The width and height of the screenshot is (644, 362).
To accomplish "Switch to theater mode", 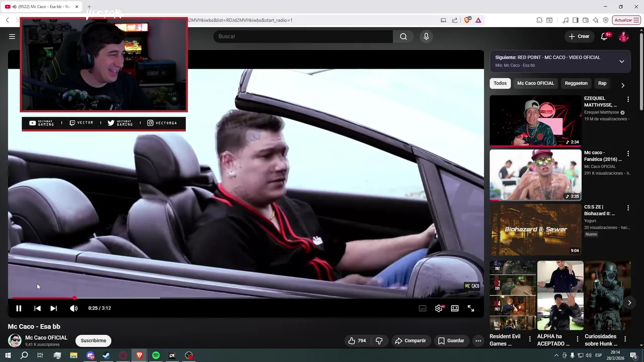I will pyautogui.click(x=455, y=308).
